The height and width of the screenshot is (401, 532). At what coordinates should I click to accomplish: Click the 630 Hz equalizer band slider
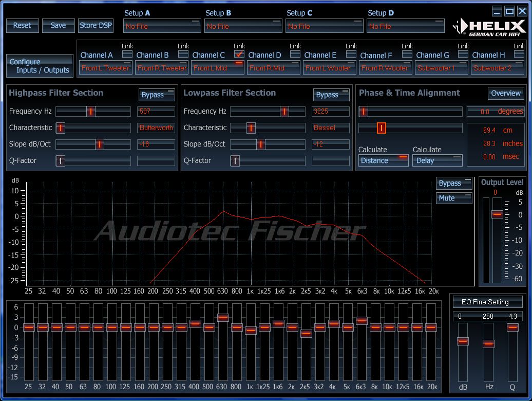coord(222,318)
